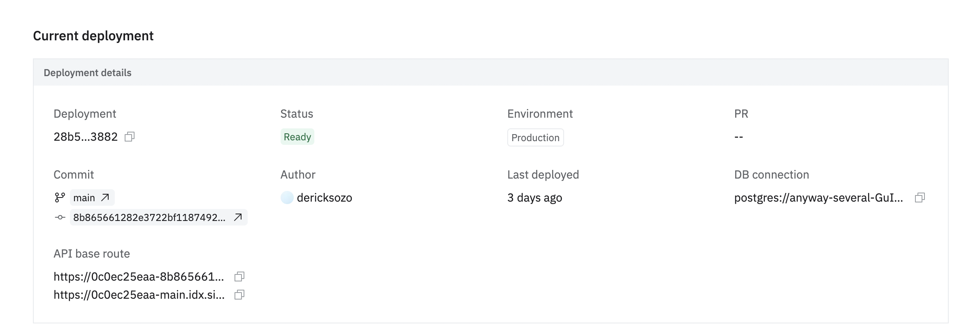Copy the deployment ID 28b5...3882
This screenshot has width=980, height=330.
(x=130, y=137)
